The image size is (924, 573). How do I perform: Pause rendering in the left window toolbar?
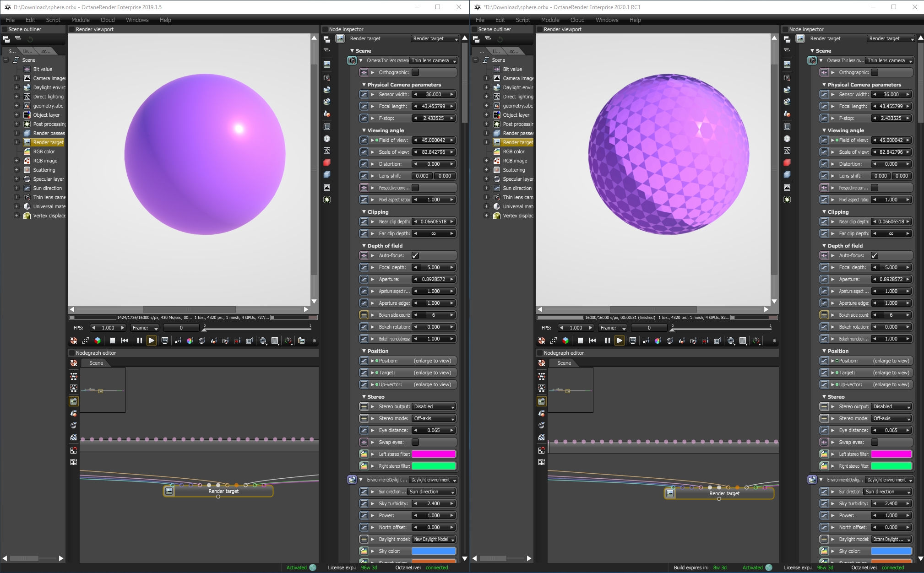[x=139, y=341]
